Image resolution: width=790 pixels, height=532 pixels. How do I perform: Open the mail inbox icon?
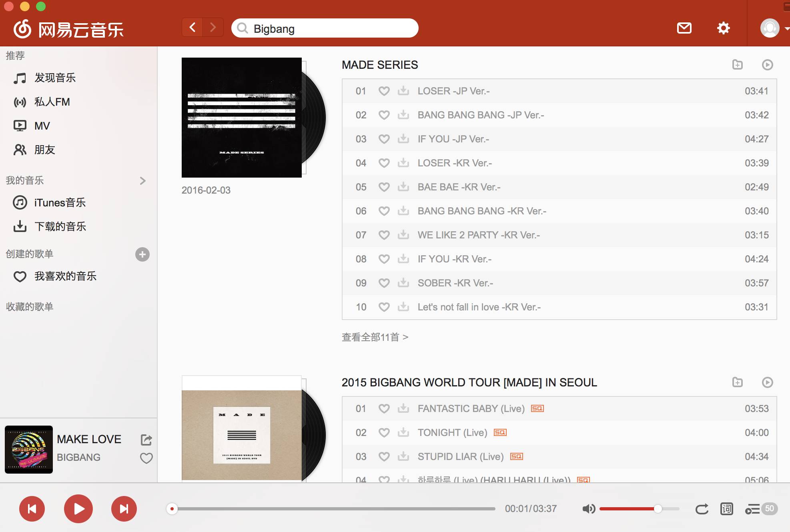coord(684,28)
